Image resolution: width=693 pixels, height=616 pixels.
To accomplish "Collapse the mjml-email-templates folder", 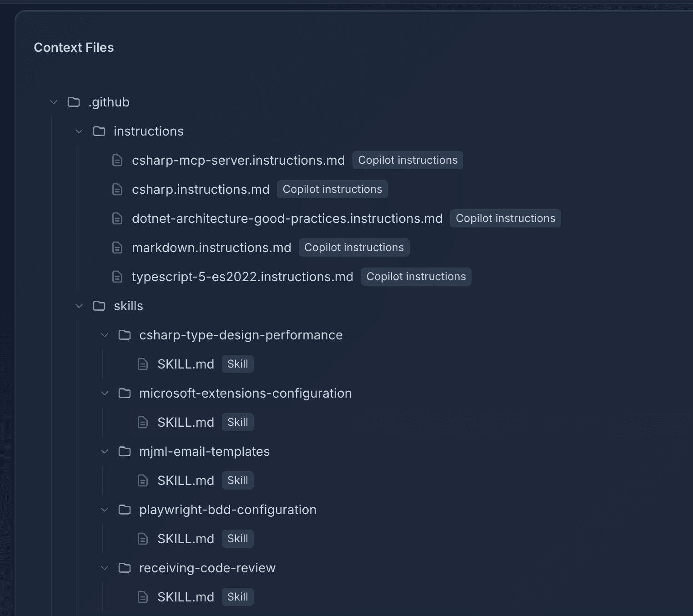I will point(104,451).
